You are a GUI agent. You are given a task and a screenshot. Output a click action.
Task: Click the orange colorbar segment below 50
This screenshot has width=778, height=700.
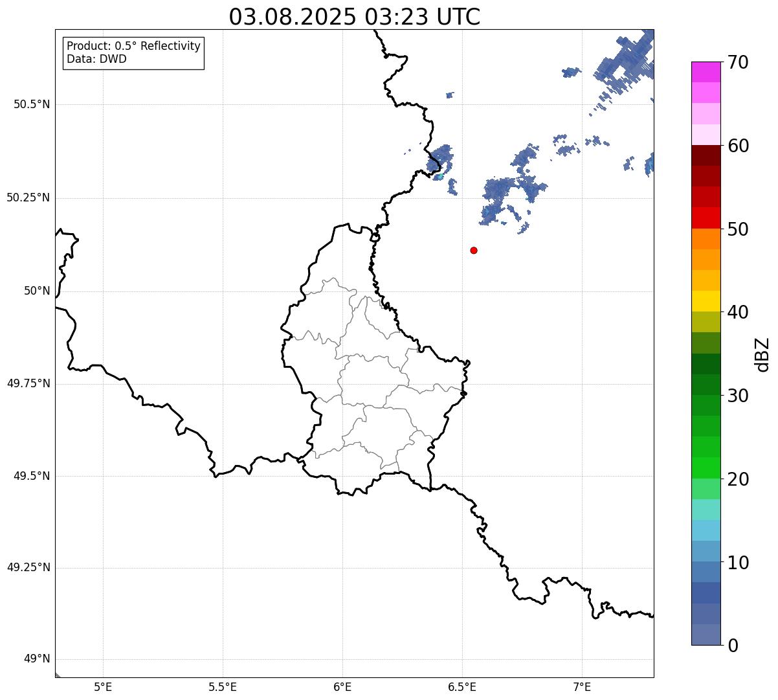tap(706, 239)
